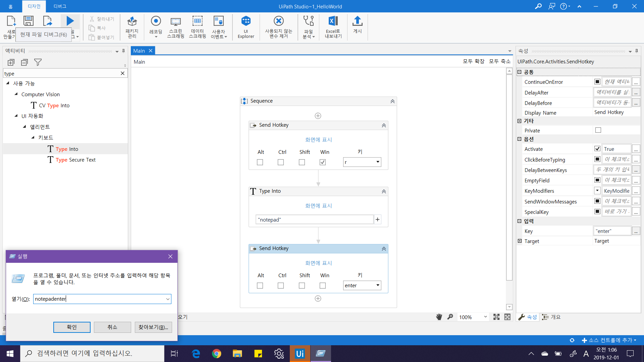Screen dimensions: 644x362
Task: Click Export to Excel icon
Action: [x=333, y=21]
